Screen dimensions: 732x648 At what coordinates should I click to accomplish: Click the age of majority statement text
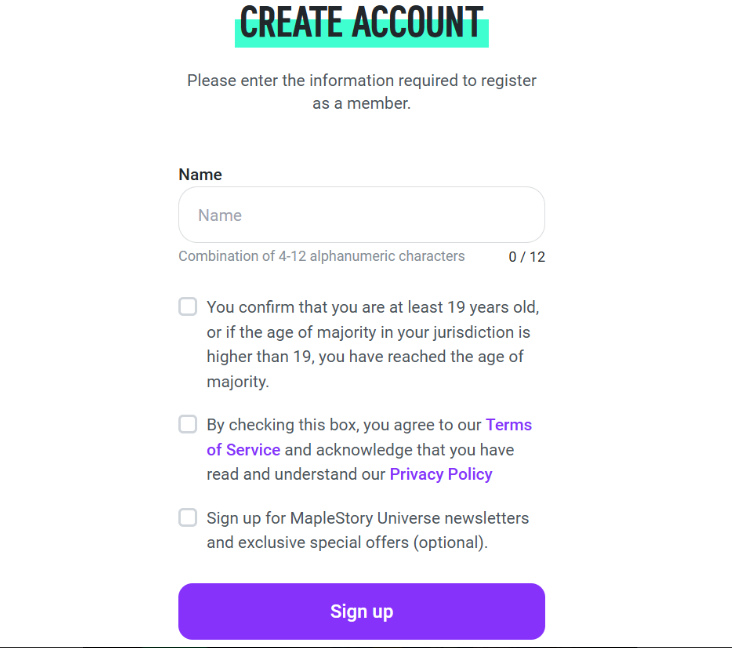tap(370, 344)
